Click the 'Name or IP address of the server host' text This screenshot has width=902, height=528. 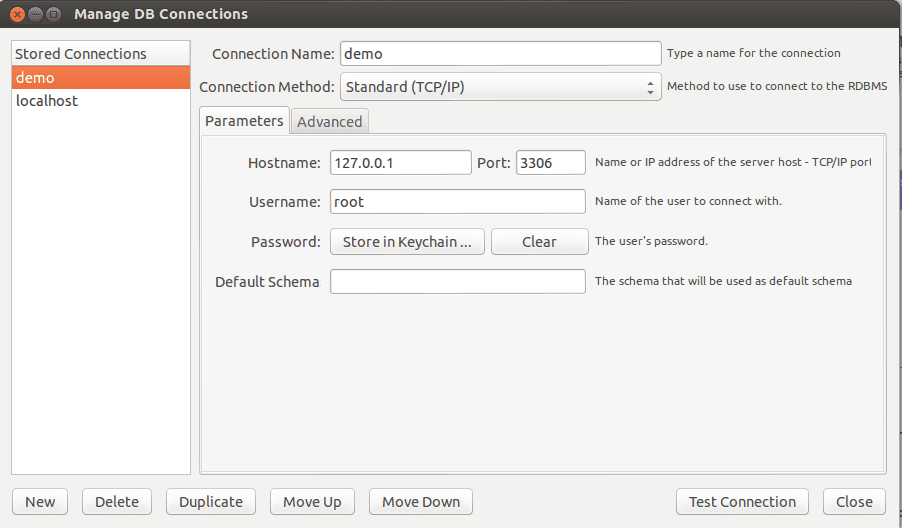click(733, 162)
